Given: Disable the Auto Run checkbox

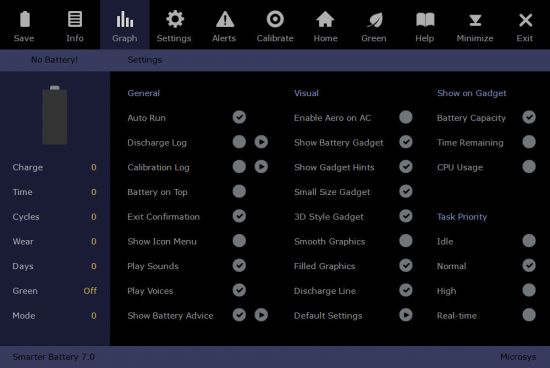Looking at the screenshot, I should tap(239, 117).
